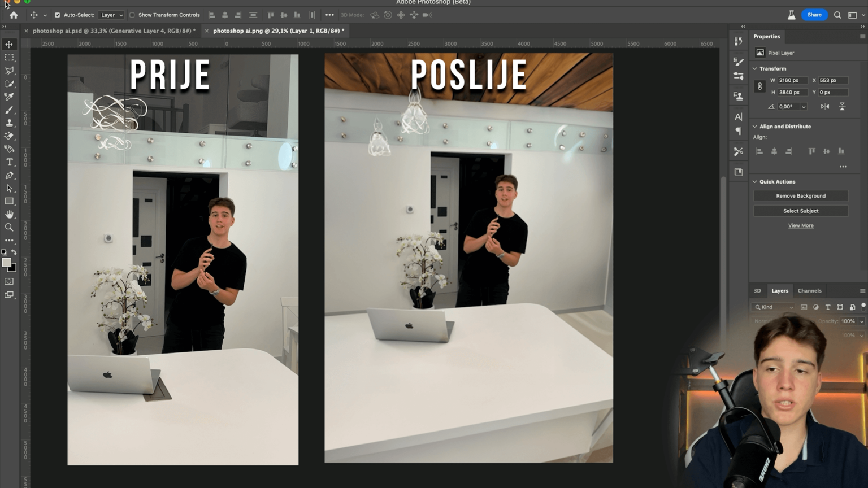The image size is (868, 488).
Task: Toggle smart object filter in Layers panel
Action: click(852, 307)
